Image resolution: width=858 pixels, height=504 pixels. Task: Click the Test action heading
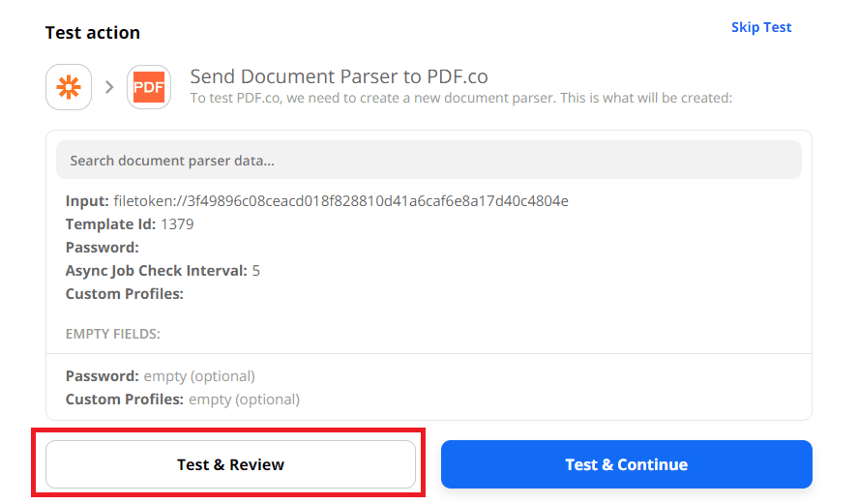click(x=93, y=33)
